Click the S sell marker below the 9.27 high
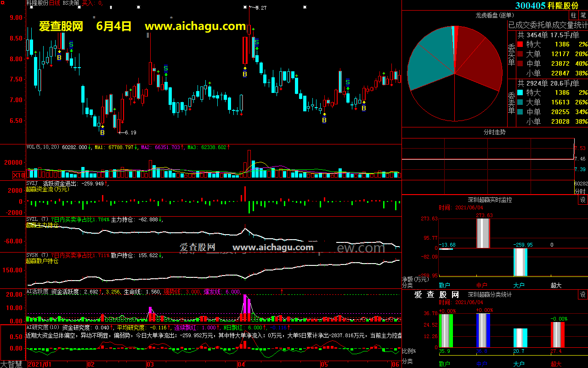Viewport: 588px width, 368px height. click(x=257, y=42)
